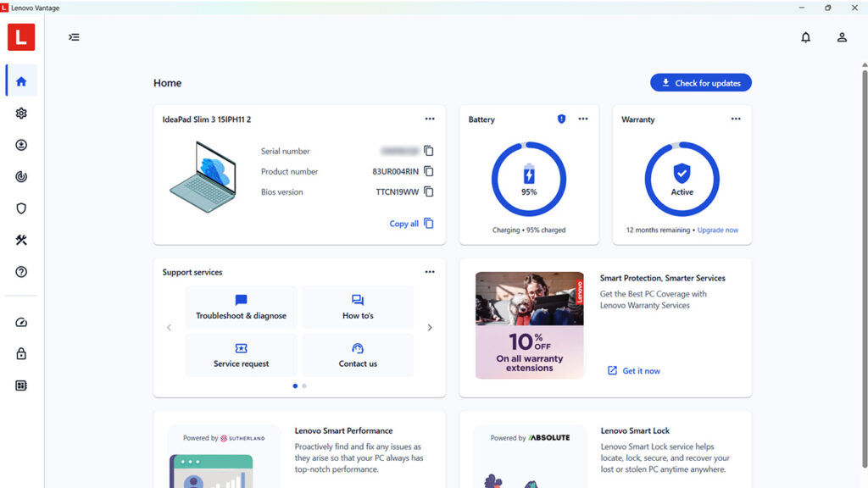Open IdeaPad Slim 3 card options menu
This screenshot has height=488, width=868.
(x=430, y=119)
